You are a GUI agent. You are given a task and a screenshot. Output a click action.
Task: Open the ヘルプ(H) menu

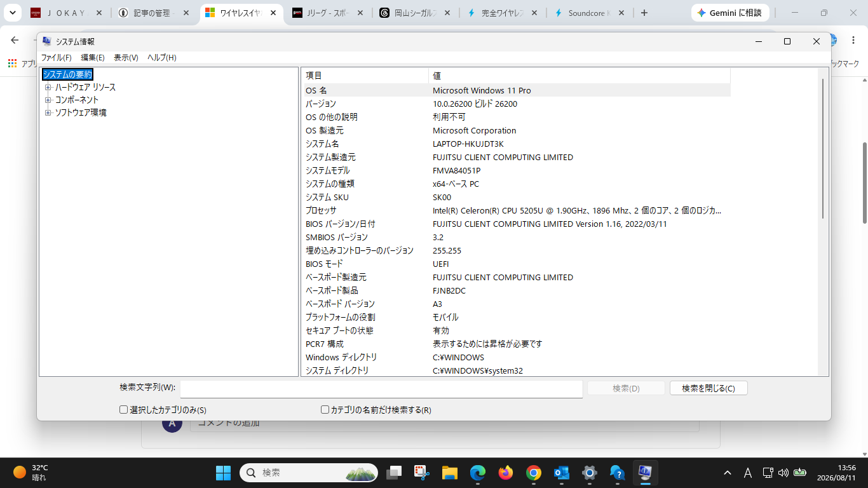pos(162,57)
